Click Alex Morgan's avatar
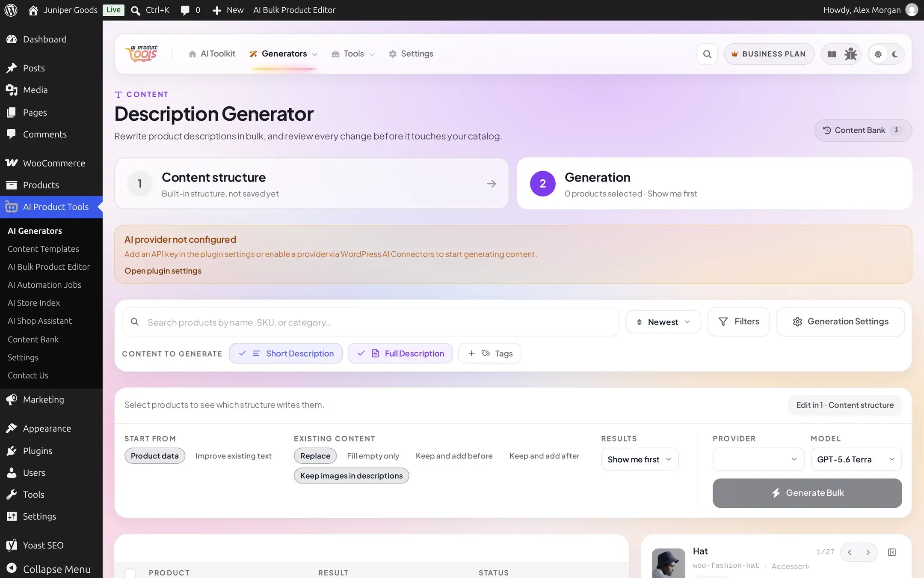Screen dimensions: 924x578 tap(912, 10)
